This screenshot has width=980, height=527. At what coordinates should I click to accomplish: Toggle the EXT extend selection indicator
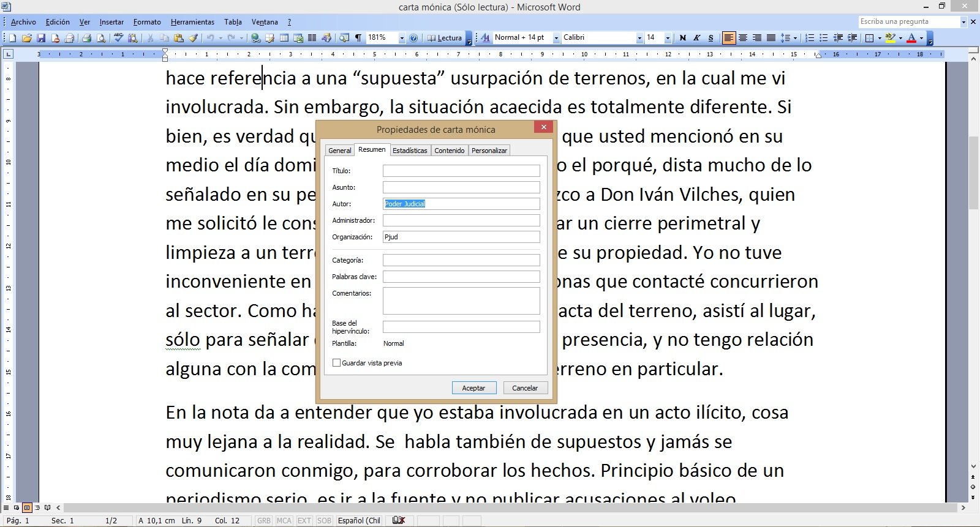[x=304, y=520]
